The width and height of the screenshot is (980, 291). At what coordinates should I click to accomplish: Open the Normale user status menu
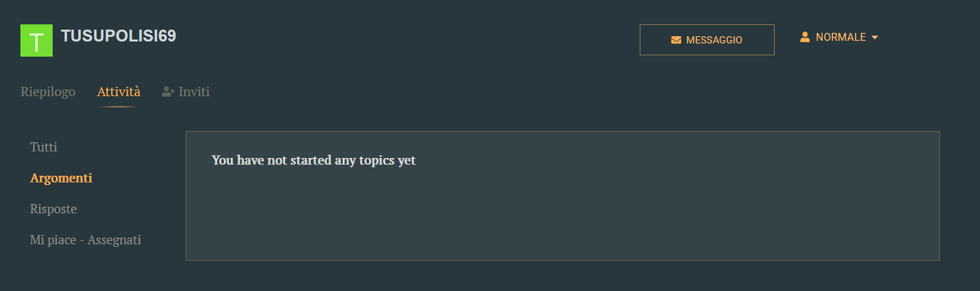point(839,38)
